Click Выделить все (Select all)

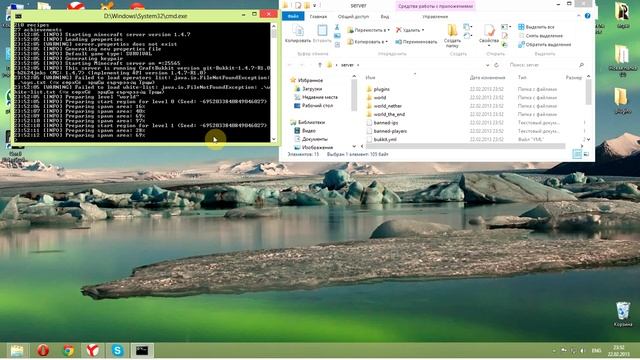536,27
